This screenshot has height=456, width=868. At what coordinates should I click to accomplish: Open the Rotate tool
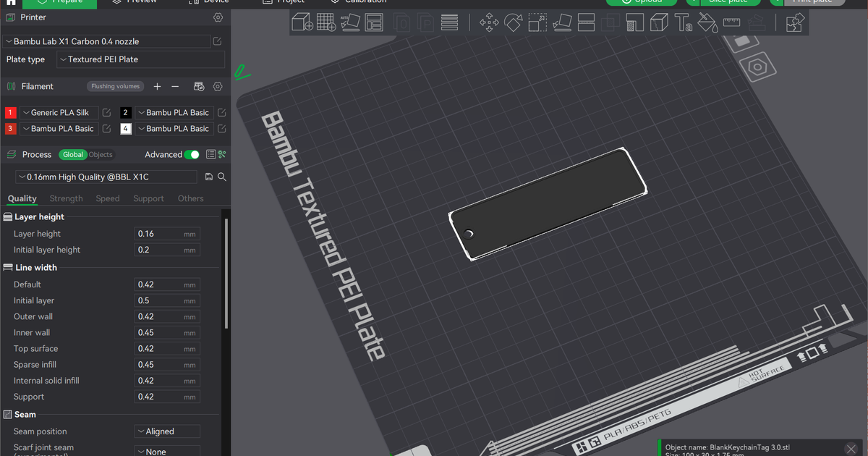513,22
